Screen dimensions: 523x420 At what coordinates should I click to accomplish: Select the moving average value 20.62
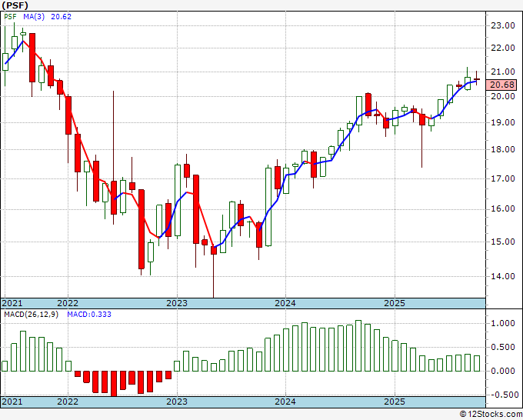[61, 17]
